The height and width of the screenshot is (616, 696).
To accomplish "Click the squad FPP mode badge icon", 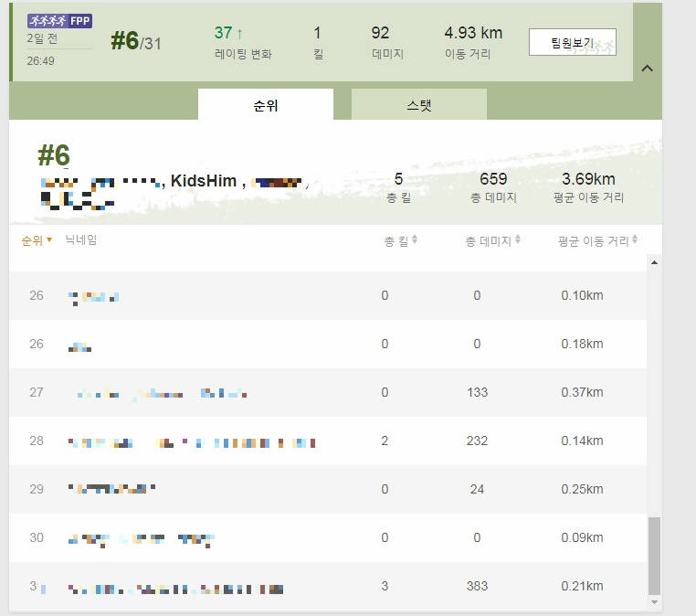I will [60, 20].
